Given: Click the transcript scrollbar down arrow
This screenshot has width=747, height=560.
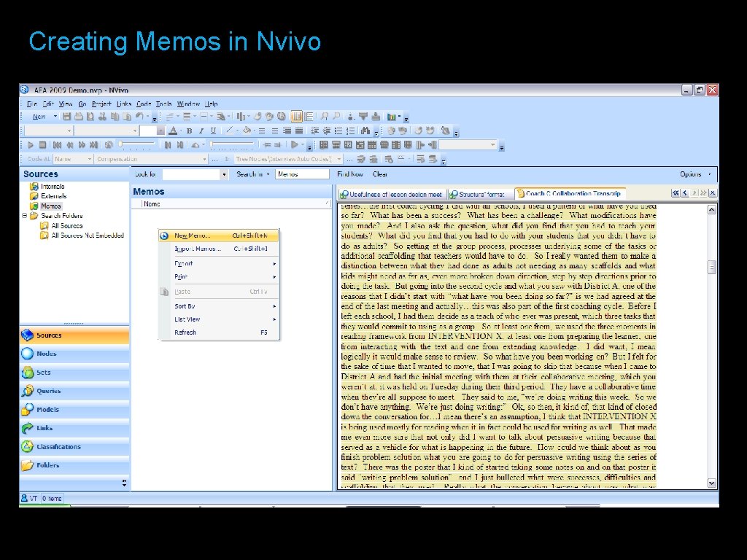Looking at the screenshot, I should 712,483.
